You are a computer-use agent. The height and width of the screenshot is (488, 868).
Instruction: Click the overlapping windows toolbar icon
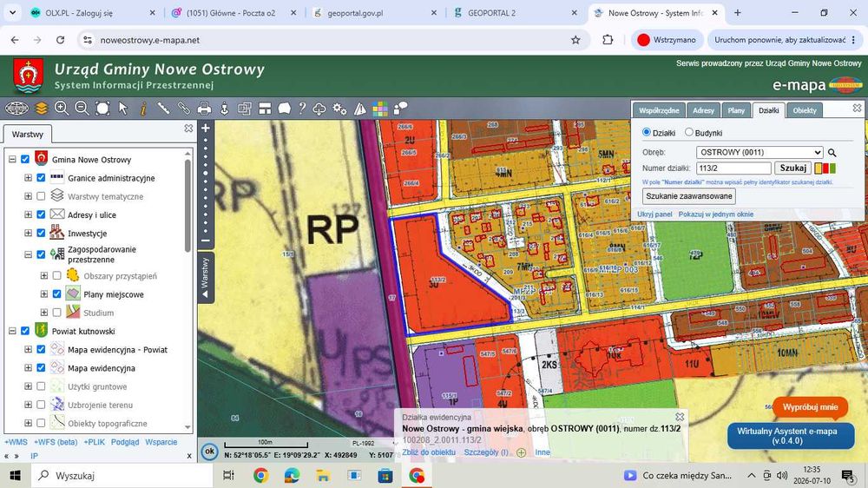pyautogui.click(x=245, y=108)
